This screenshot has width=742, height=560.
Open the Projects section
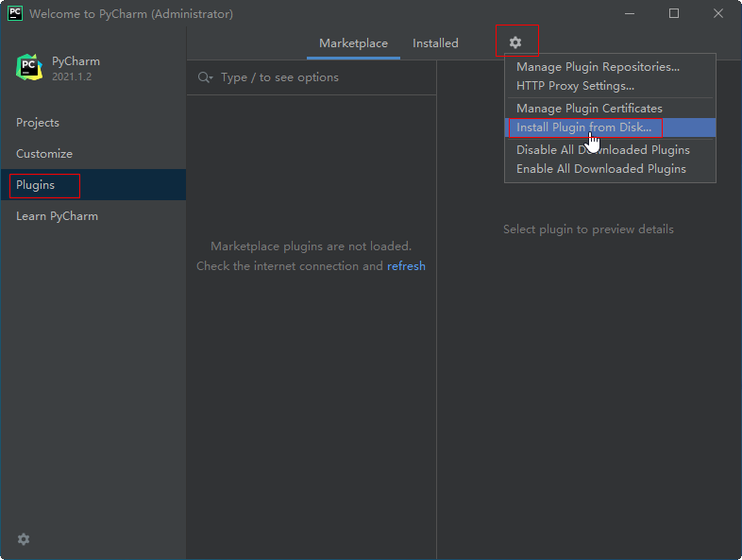93,123
